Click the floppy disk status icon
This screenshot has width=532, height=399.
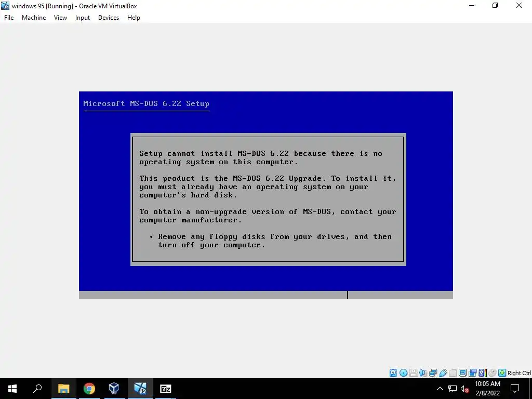[413, 373]
